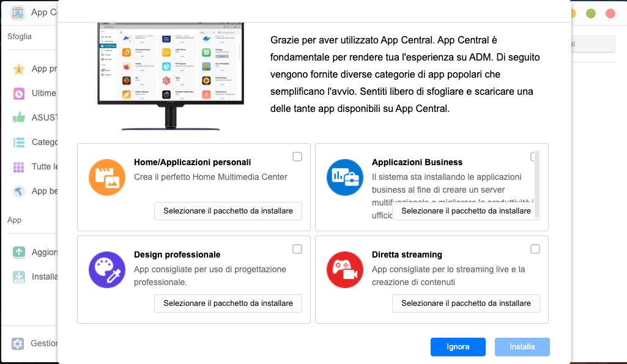This screenshot has height=364, width=627.
Task: Click the Applicazioni Business title
Action: (x=417, y=162)
